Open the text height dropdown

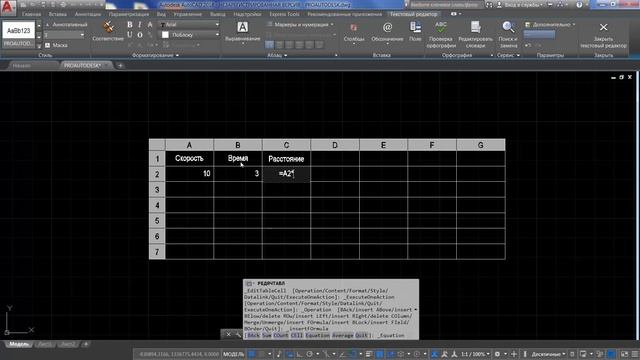(64, 35)
